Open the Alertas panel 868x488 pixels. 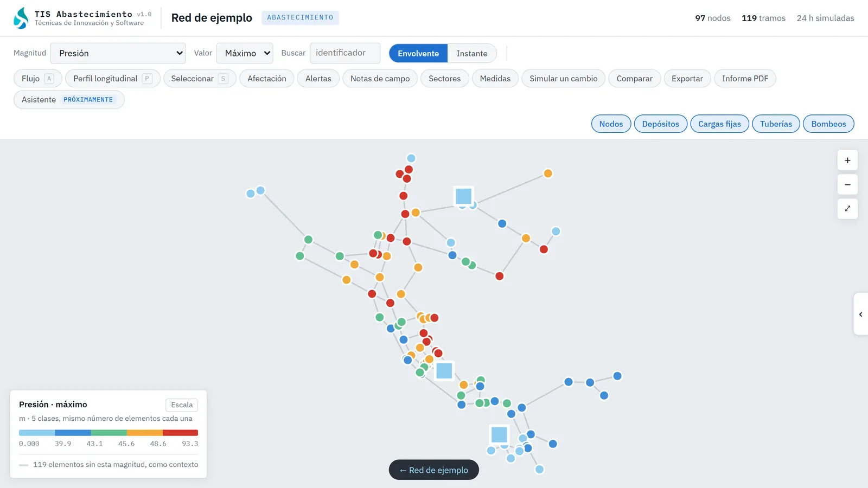pyautogui.click(x=318, y=79)
